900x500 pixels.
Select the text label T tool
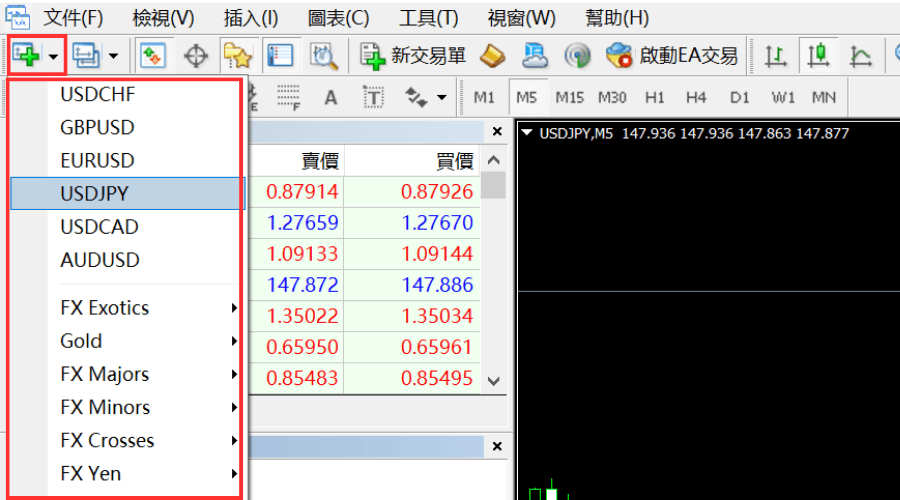click(x=373, y=98)
